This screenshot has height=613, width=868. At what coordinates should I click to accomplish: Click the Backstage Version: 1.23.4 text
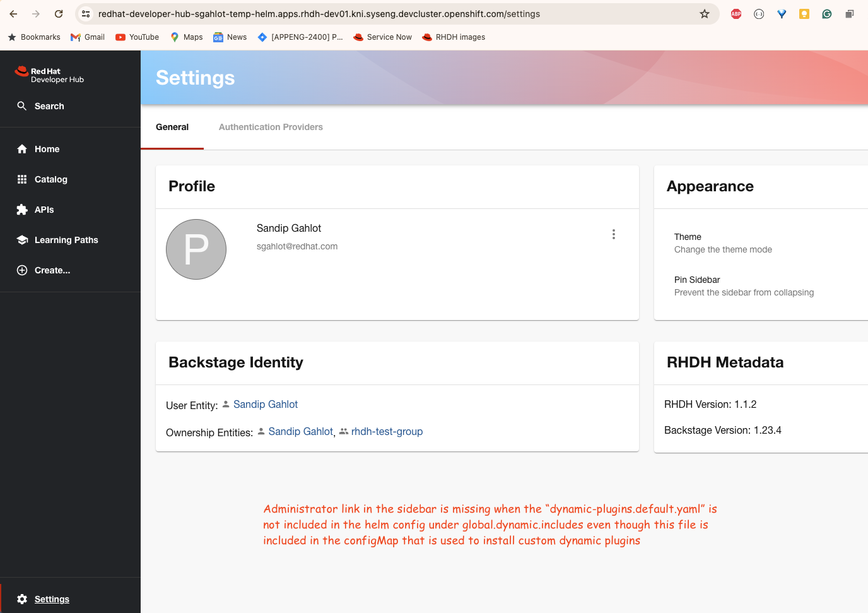723,430
